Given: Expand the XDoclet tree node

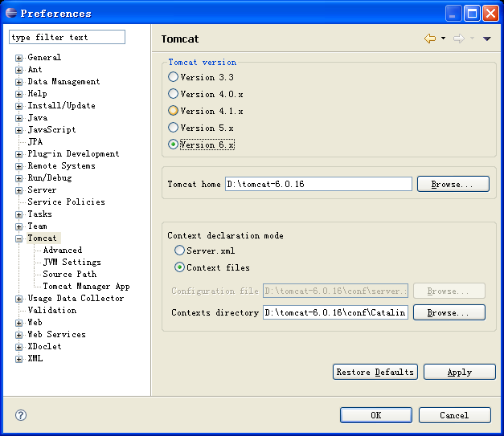Looking at the screenshot, I should (x=19, y=347).
